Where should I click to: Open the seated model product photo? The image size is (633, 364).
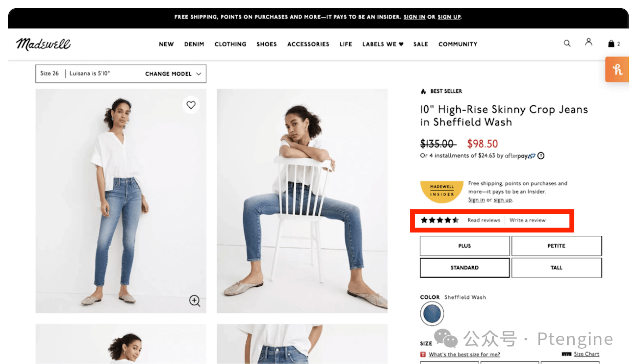click(x=302, y=201)
